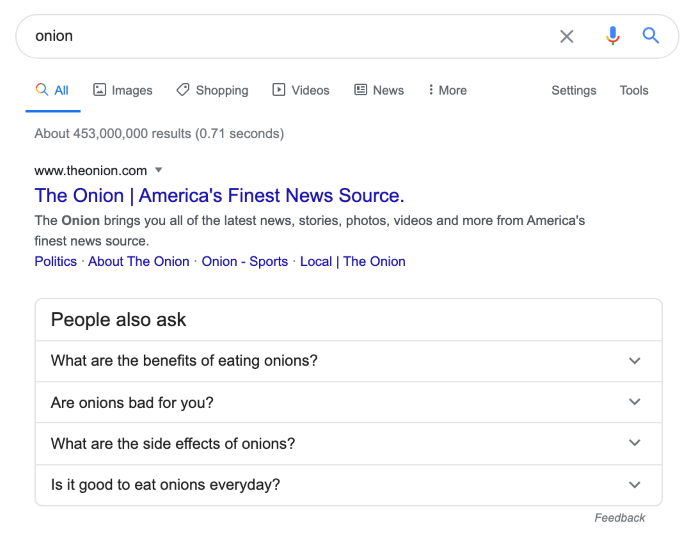
Task: Switch to the All tab
Action: click(x=53, y=90)
